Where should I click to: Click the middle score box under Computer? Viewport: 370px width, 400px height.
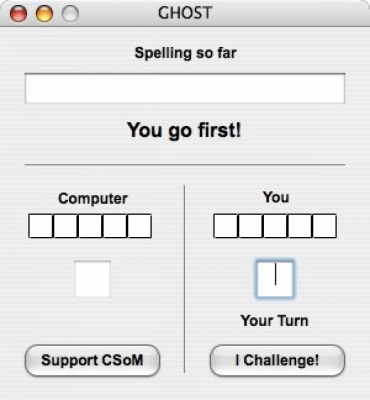(90, 226)
